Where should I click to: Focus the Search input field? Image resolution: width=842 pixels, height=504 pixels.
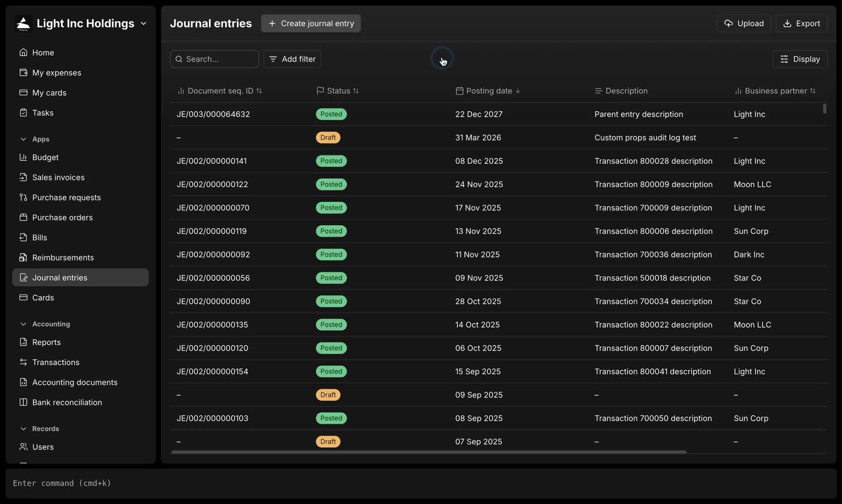pyautogui.click(x=214, y=59)
